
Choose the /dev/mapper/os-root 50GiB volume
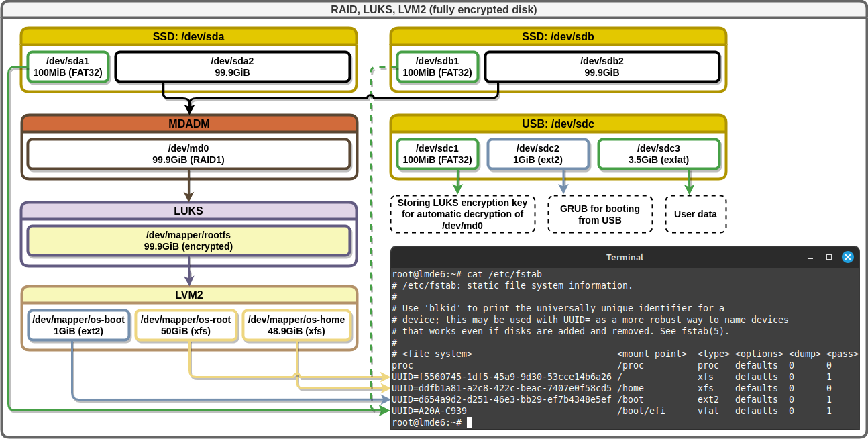(185, 325)
